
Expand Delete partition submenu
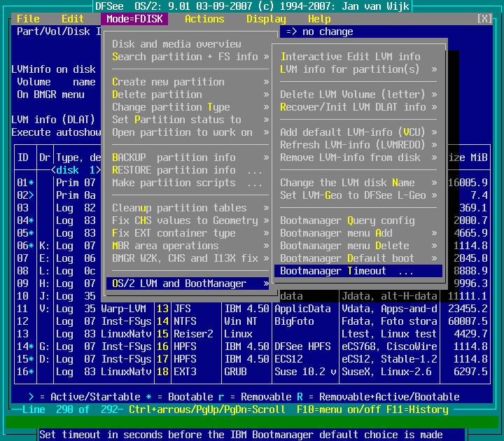(189, 94)
